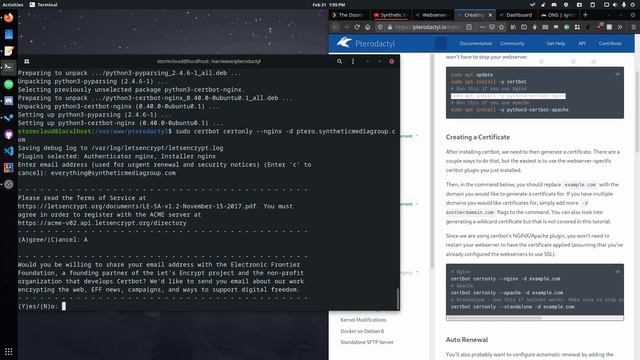Image resolution: width=640 pixels, height=360 pixels.
Task: Open the terminal search icon
Action: (339, 61)
